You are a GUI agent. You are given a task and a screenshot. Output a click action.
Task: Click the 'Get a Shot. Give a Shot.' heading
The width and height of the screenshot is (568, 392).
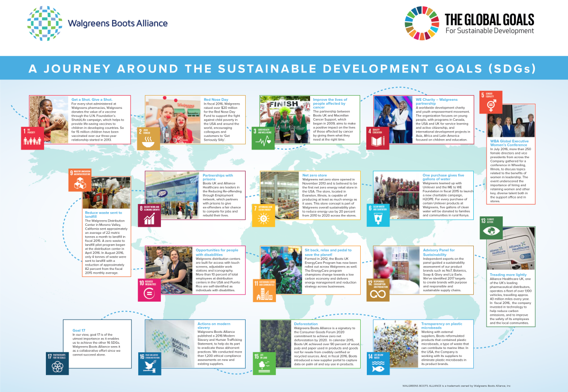pyautogui.click(x=92, y=100)
